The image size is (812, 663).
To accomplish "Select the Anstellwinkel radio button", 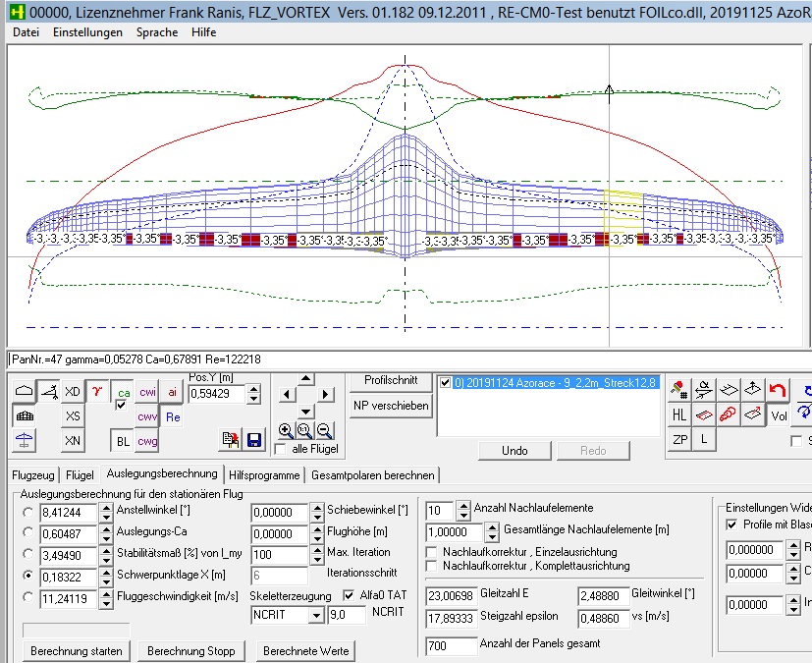I will coord(27,512).
